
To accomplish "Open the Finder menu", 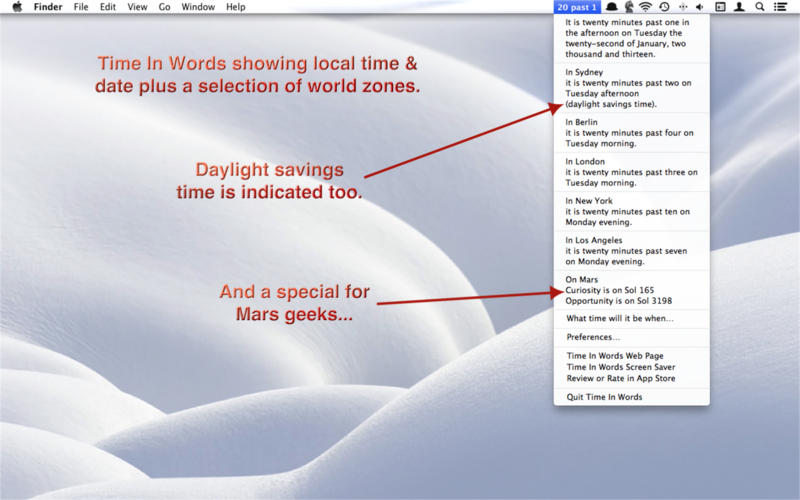I will [48, 7].
